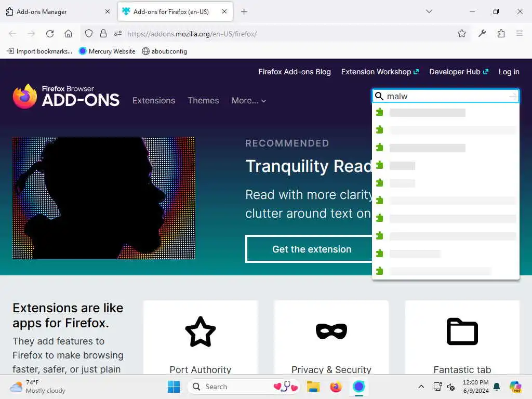Expand the More… dropdown menu
The image size is (532, 399).
coord(249,100)
